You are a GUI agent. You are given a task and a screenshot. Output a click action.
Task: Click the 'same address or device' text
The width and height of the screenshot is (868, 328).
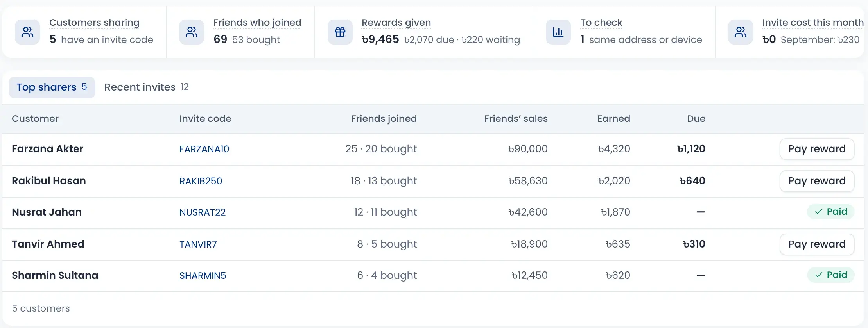pyautogui.click(x=646, y=40)
